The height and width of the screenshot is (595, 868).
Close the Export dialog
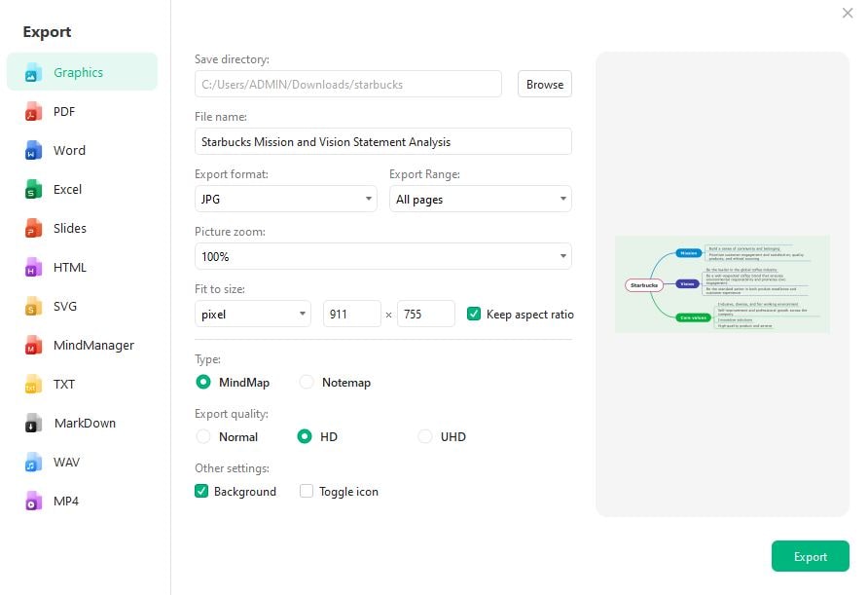848,13
